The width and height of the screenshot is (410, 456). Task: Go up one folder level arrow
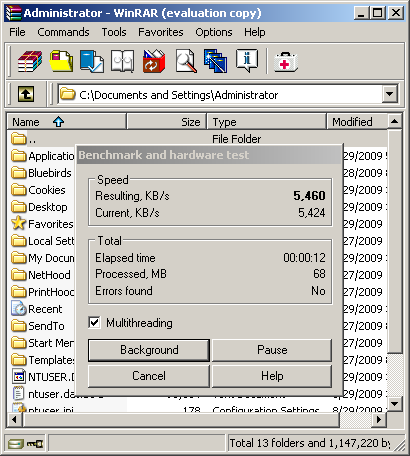(x=26, y=94)
